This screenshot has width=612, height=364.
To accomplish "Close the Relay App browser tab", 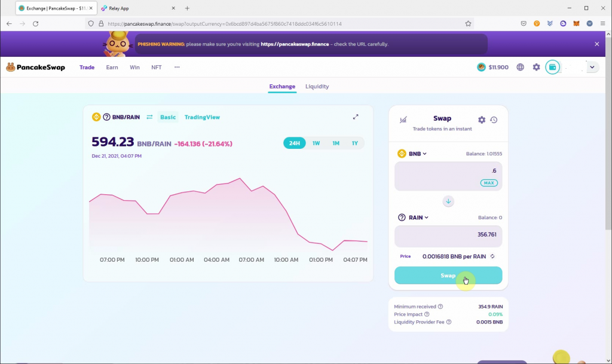I will coord(173,8).
